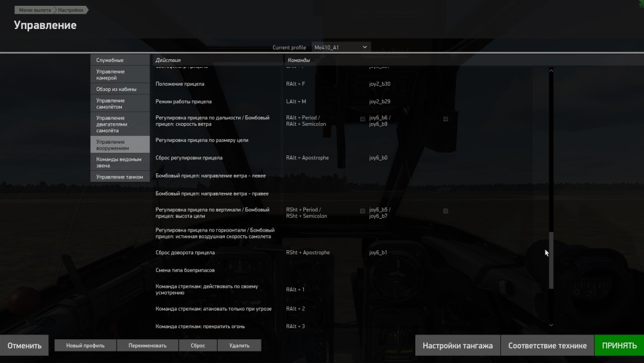Click Команда стрелкам: атаковать только при угрозе
644x363 pixels.
213,309
